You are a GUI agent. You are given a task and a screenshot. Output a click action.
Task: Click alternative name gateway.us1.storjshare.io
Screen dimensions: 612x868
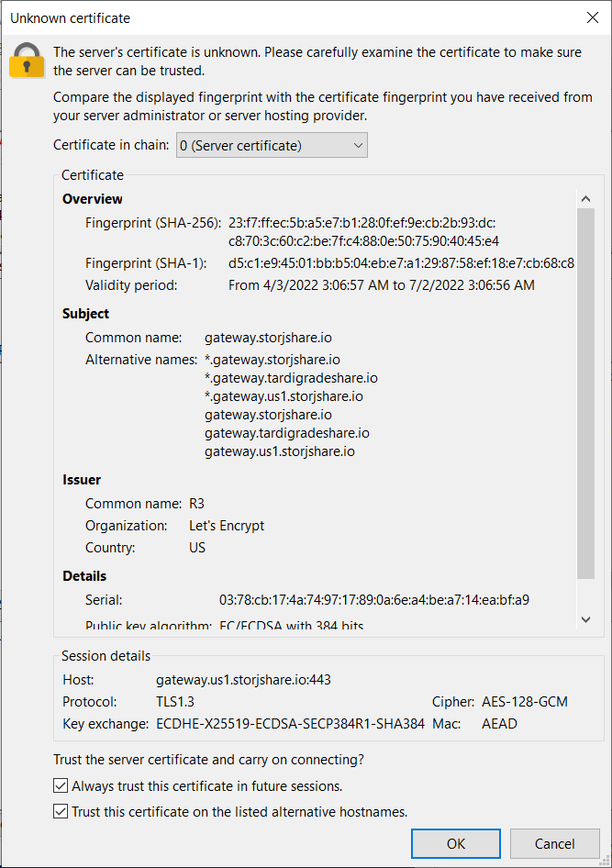click(x=280, y=451)
